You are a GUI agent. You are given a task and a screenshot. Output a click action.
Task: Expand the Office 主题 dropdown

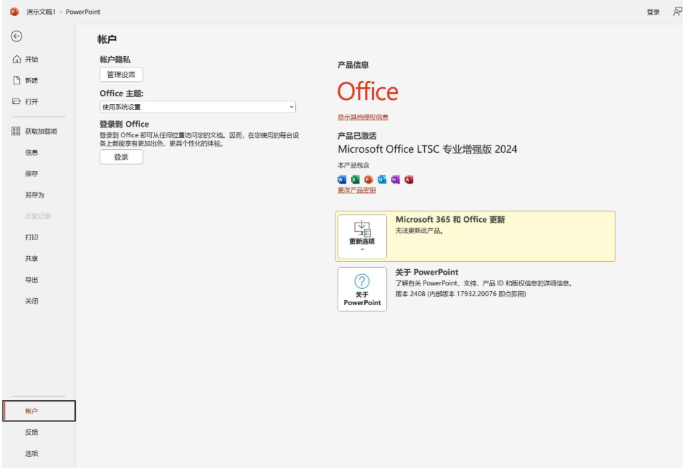[x=197, y=107]
